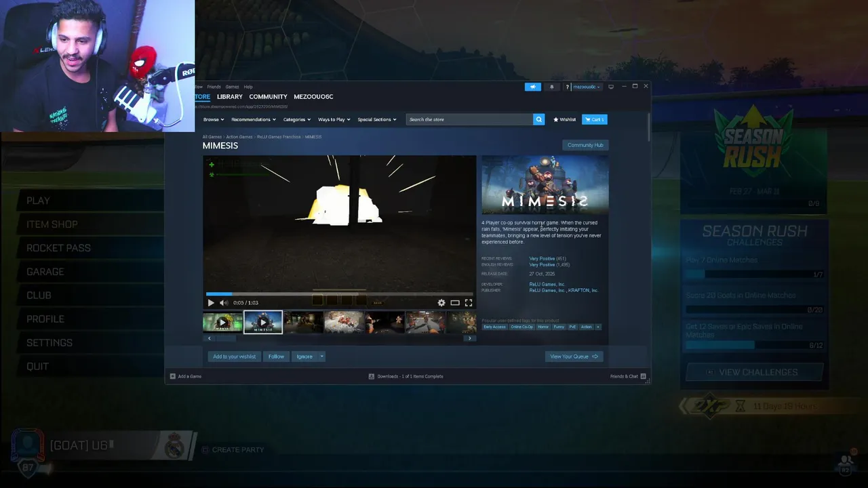Open recent reviews Very Positive link
Screen dimensions: 868x488
pyautogui.click(x=542, y=259)
